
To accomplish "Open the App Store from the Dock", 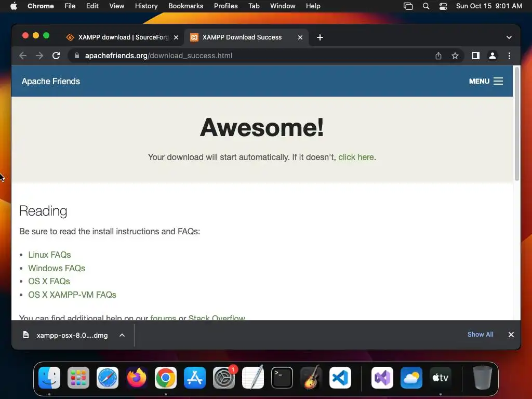I will [195, 378].
